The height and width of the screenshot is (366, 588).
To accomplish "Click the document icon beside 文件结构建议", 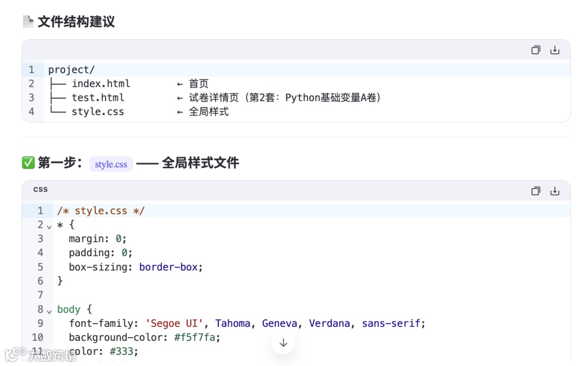I will click(28, 21).
